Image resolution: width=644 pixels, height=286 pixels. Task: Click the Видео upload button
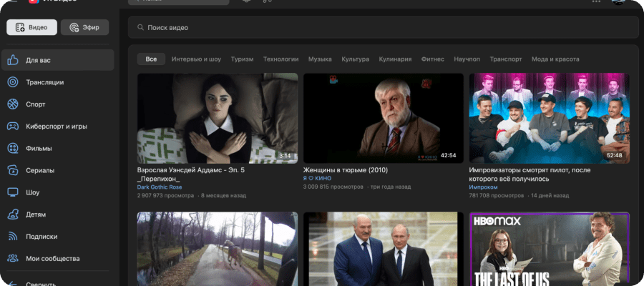point(31,27)
